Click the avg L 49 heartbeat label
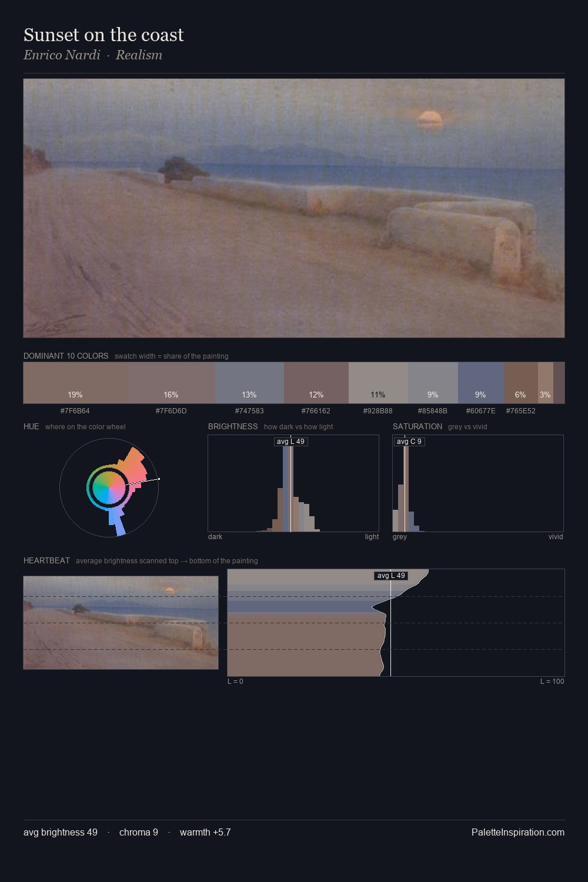Image resolution: width=588 pixels, height=882 pixels. tap(391, 576)
